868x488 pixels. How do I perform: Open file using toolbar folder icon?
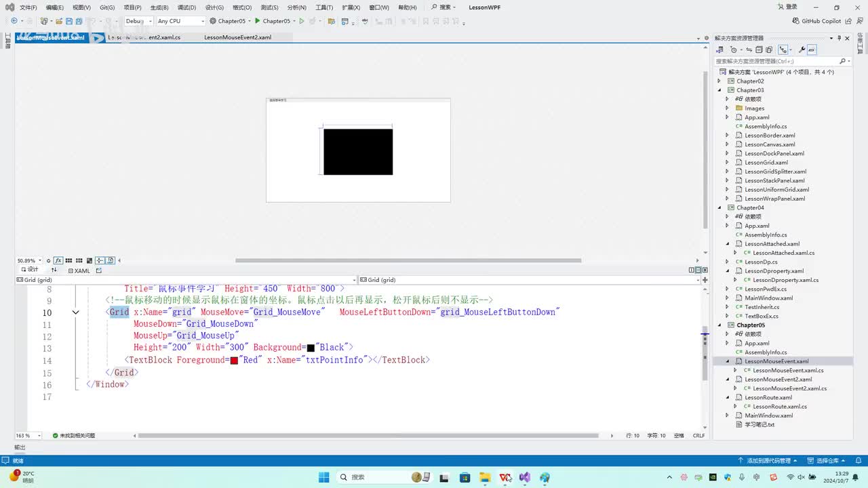(58, 21)
